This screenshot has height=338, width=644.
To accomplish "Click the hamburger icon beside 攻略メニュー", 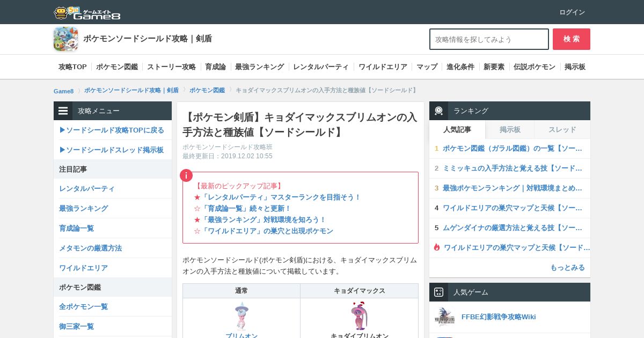I will point(63,111).
